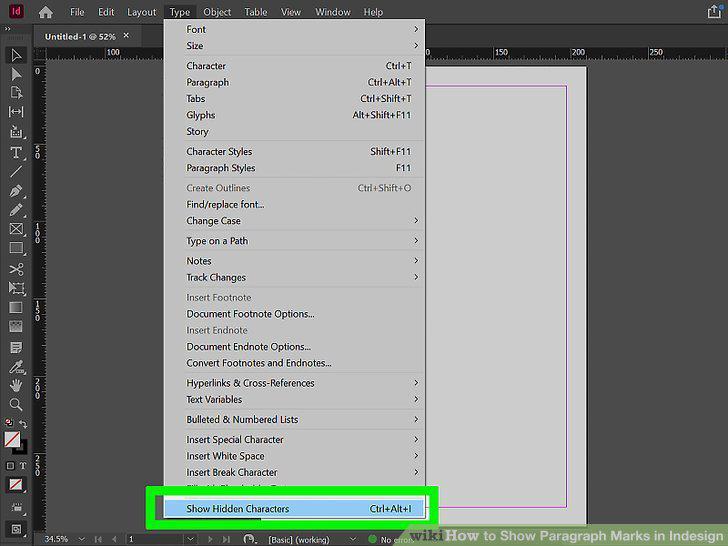728x546 pixels.
Task: Open the File menu
Action: click(x=77, y=12)
